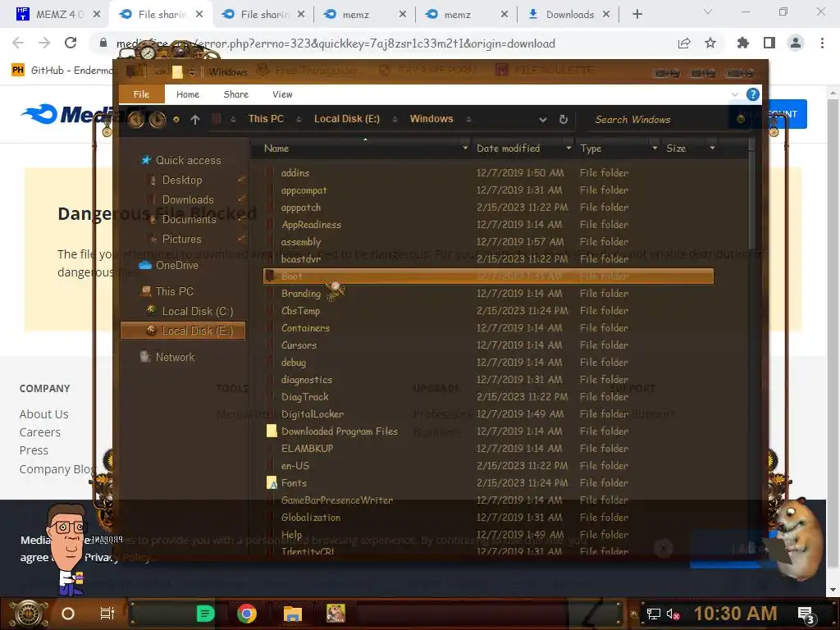Select Quick access in navigation pane
Image resolution: width=840 pixels, height=630 pixels.
click(x=188, y=160)
